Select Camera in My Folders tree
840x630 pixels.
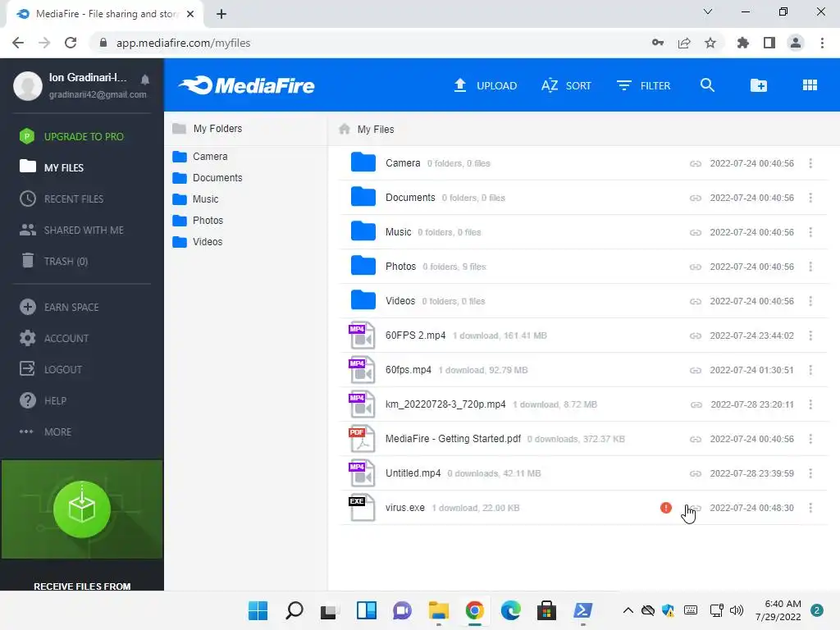(200, 157)
